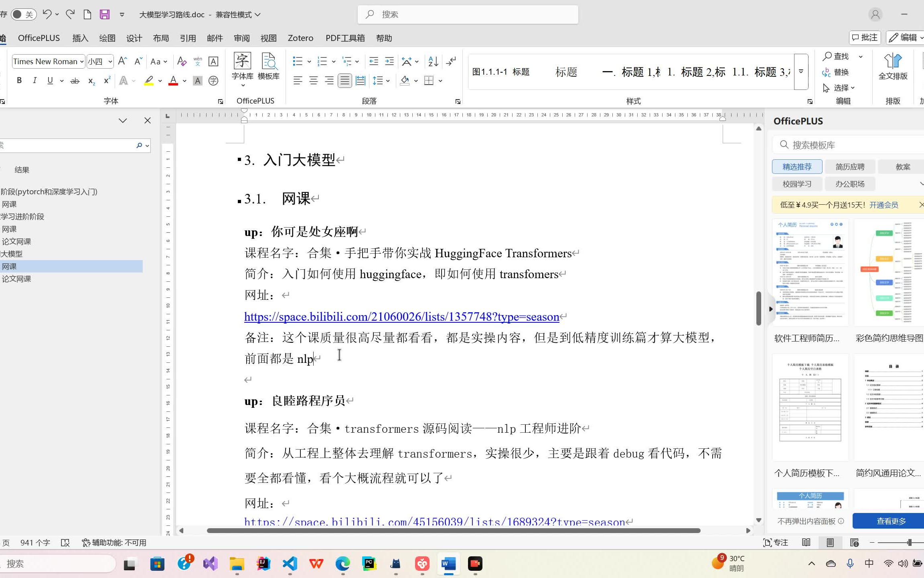Click 查找 to find text

pyautogui.click(x=836, y=56)
